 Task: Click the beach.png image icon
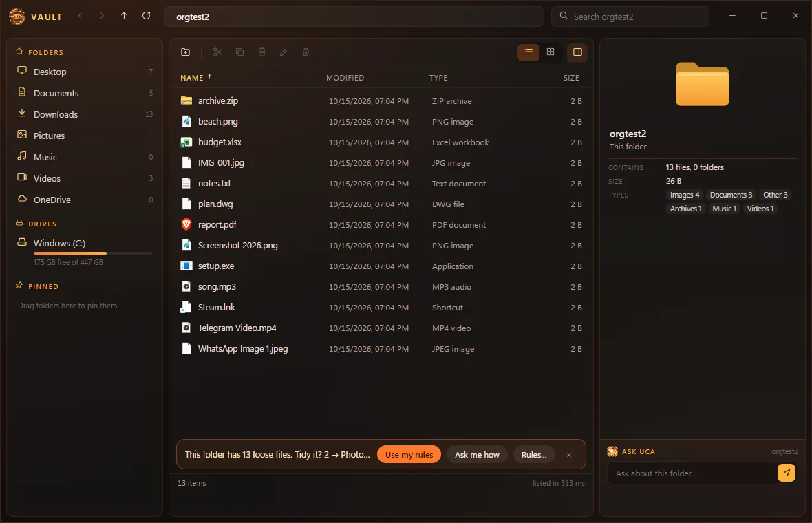click(x=186, y=121)
